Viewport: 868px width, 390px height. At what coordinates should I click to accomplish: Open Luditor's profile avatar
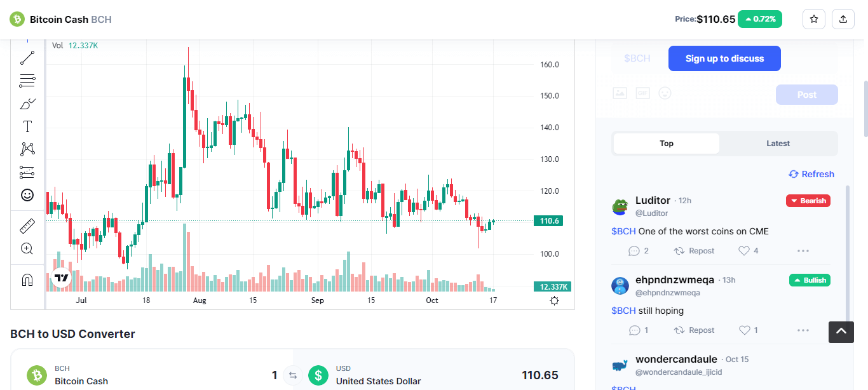pos(620,206)
